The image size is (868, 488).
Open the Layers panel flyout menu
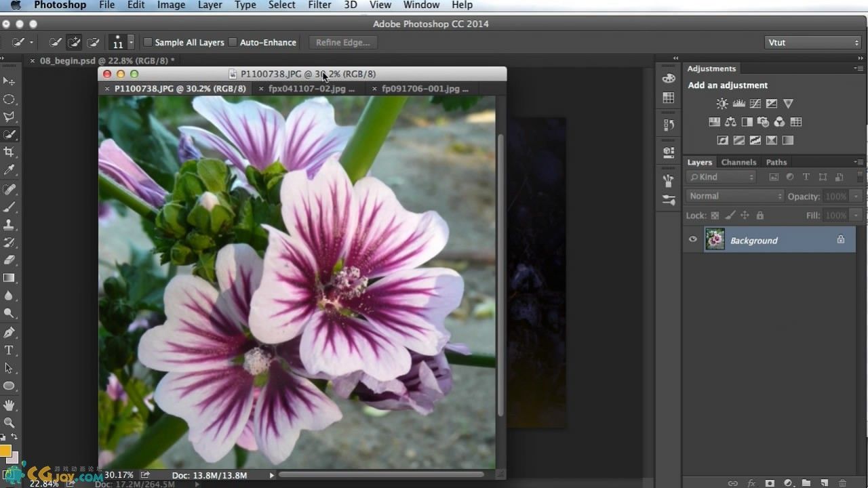[859, 162]
